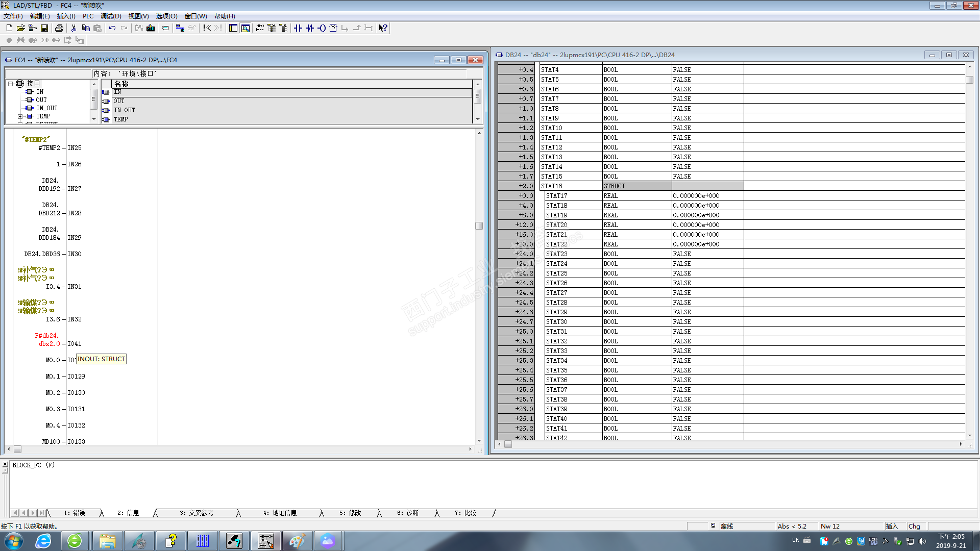Screen dimensions: 980x551
Task: Insert a normally closed contact
Action: point(310,28)
